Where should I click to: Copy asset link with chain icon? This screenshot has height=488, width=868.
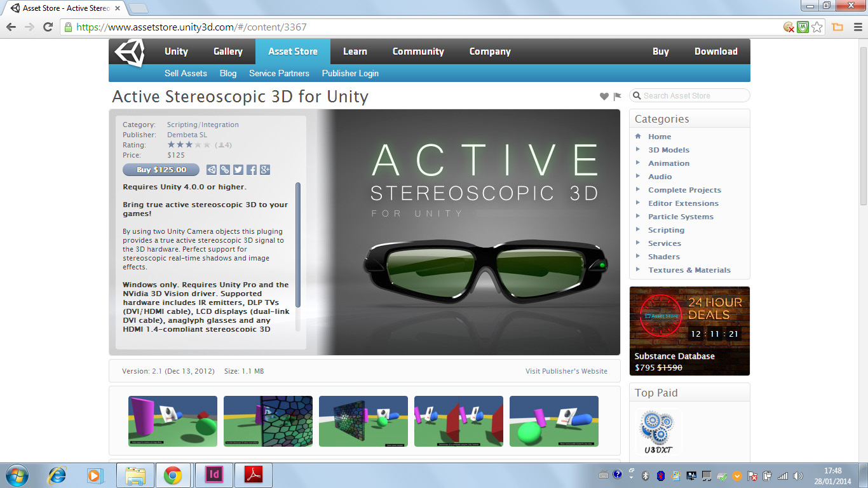pyautogui.click(x=225, y=170)
